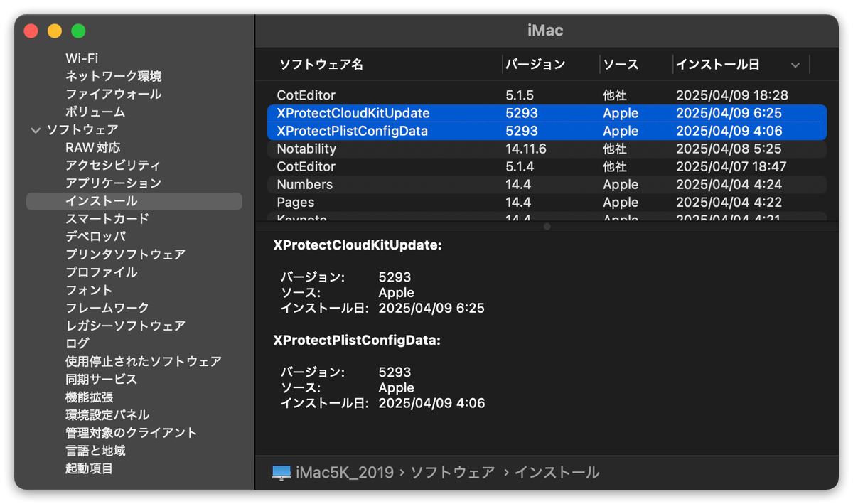Select the CotEditor 5.1.5 row
853x504 pixels.
coord(547,95)
